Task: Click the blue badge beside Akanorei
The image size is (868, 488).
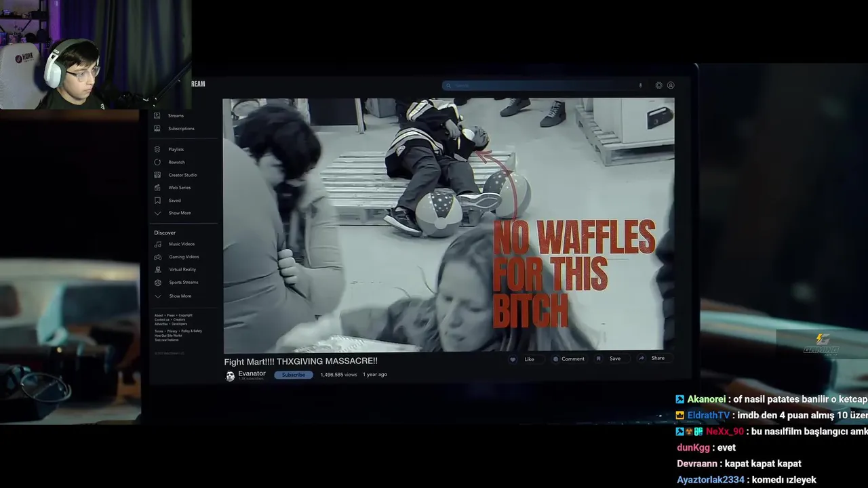Action: tap(680, 399)
